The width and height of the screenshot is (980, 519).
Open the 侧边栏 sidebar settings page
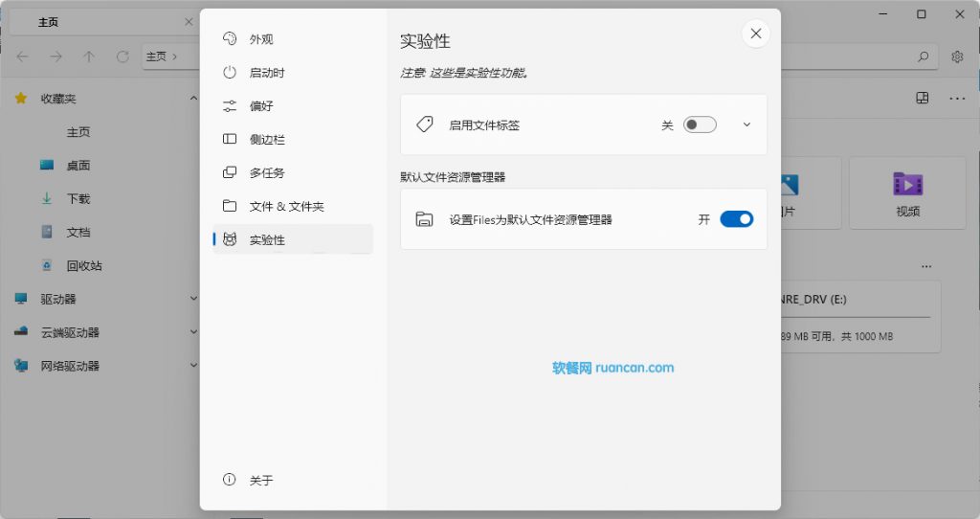coord(267,140)
